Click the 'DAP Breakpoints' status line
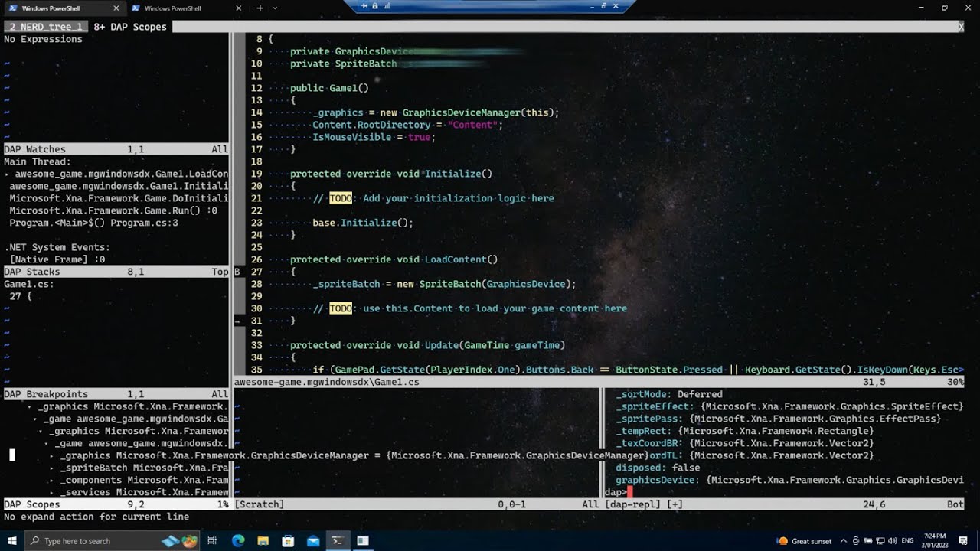This screenshot has width=980, height=551. click(116, 394)
